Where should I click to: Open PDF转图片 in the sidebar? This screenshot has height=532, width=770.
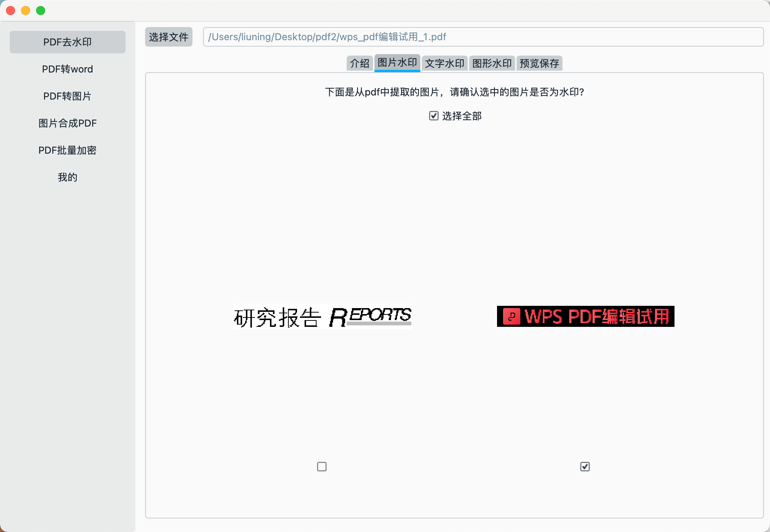(x=68, y=96)
